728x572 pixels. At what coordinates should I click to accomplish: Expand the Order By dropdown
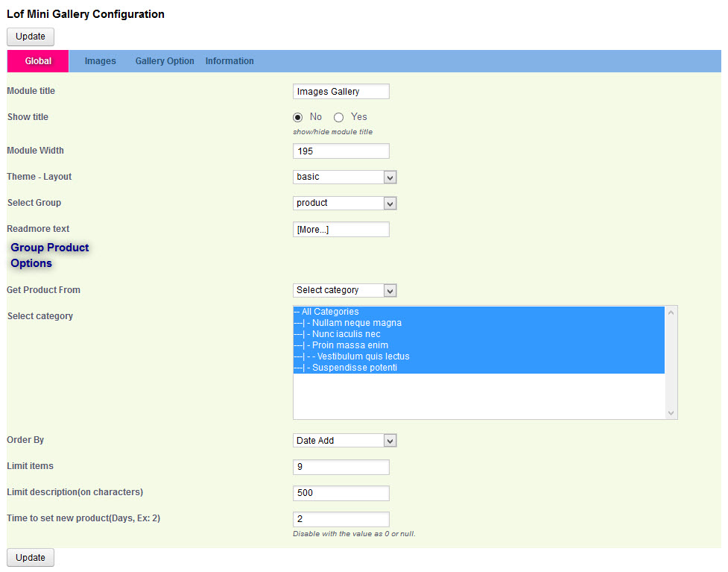[x=344, y=441]
